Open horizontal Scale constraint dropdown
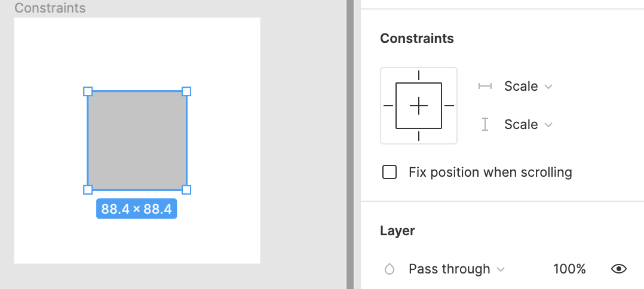The image size is (644, 289). click(528, 86)
